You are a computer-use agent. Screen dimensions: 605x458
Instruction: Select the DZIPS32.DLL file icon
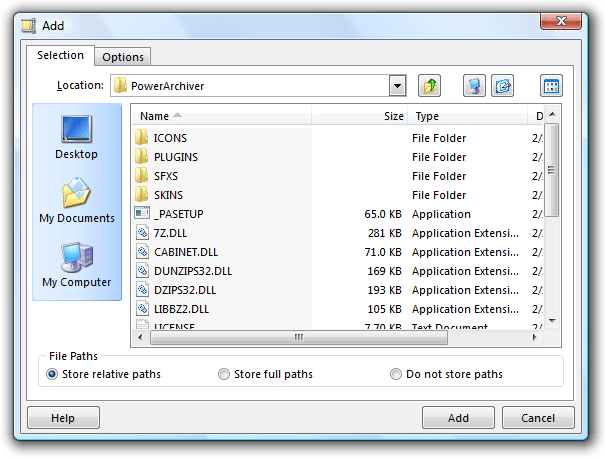[x=142, y=289]
